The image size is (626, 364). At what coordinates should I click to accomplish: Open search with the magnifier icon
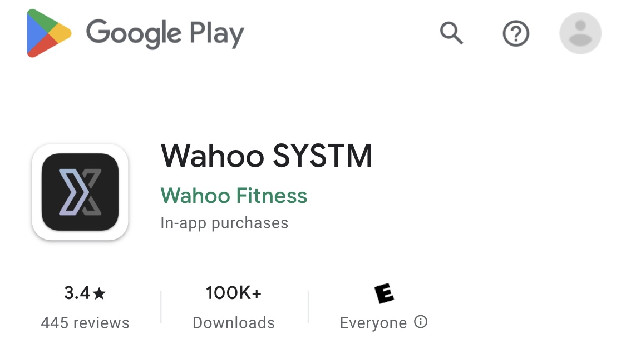point(451,33)
